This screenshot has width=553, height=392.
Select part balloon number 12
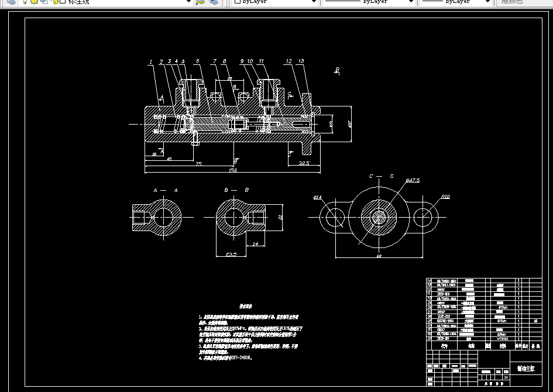point(289,61)
